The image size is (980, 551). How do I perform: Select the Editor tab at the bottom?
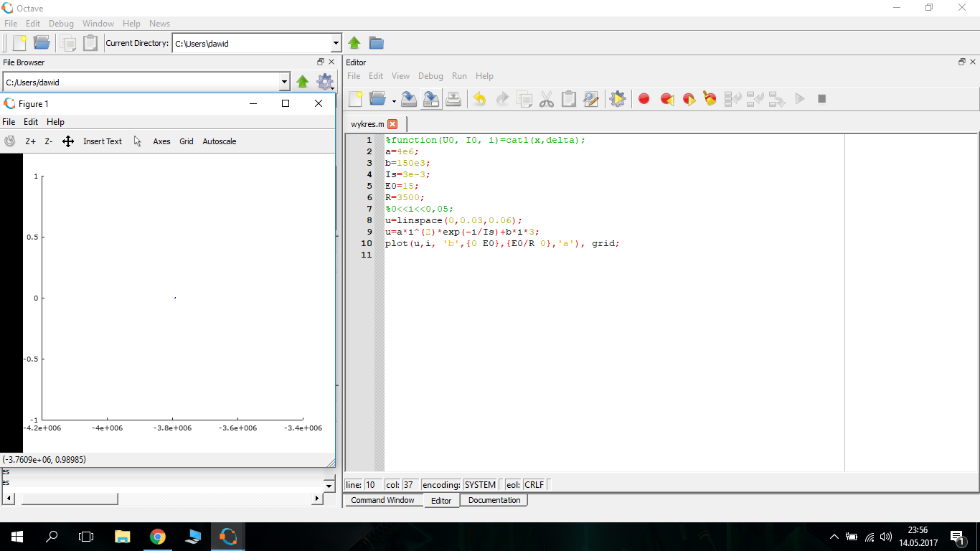[x=441, y=501]
